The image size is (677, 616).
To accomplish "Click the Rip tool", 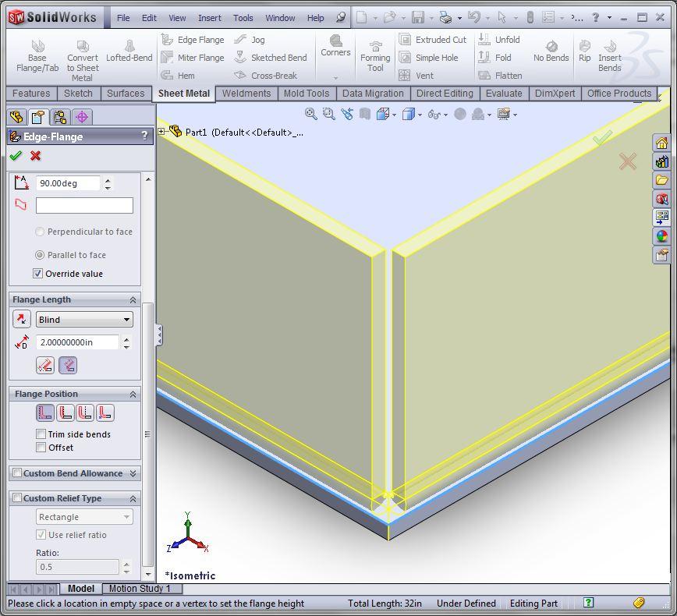I will [585, 51].
